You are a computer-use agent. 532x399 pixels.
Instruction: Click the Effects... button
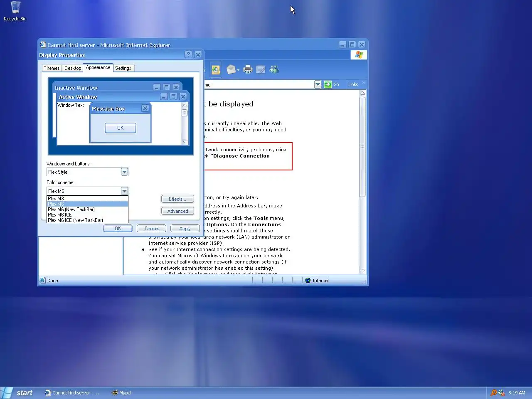coord(177,199)
